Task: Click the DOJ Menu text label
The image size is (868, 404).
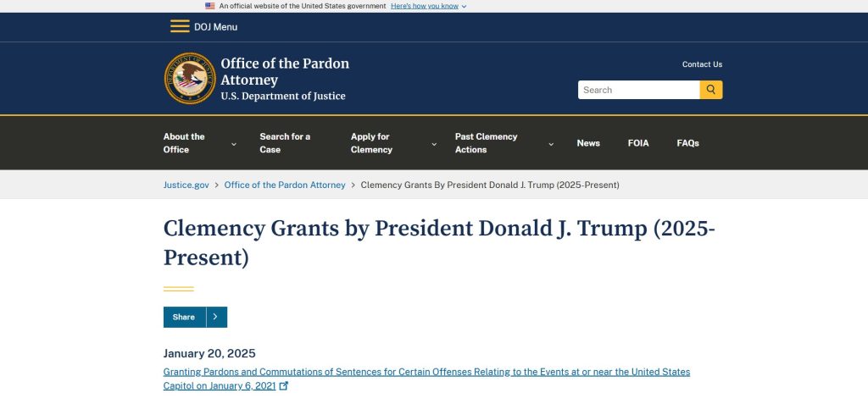Action: point(215,26)
